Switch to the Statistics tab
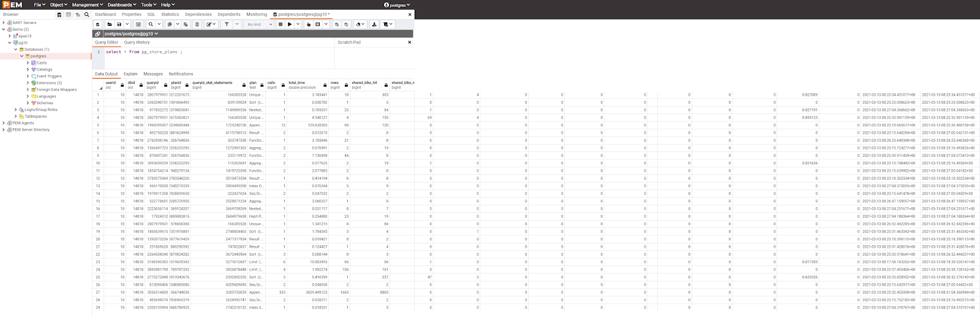 tap(170, 14)
